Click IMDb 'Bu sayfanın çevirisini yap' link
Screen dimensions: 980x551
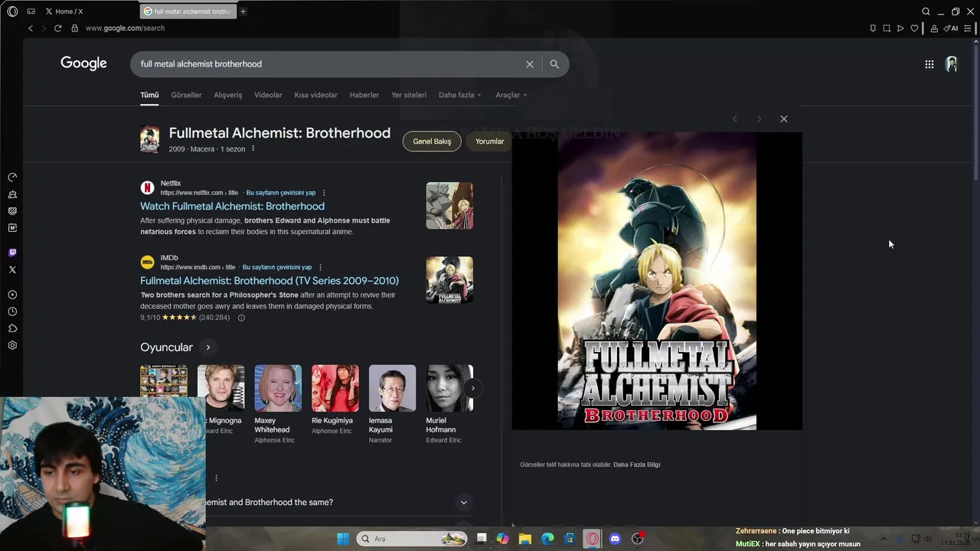277,267
